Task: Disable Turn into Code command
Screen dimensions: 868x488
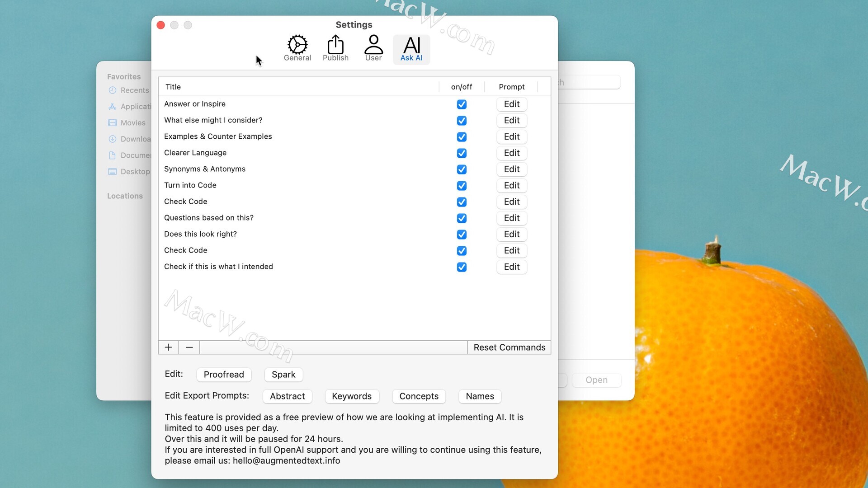Action: (x=462, y=186)
